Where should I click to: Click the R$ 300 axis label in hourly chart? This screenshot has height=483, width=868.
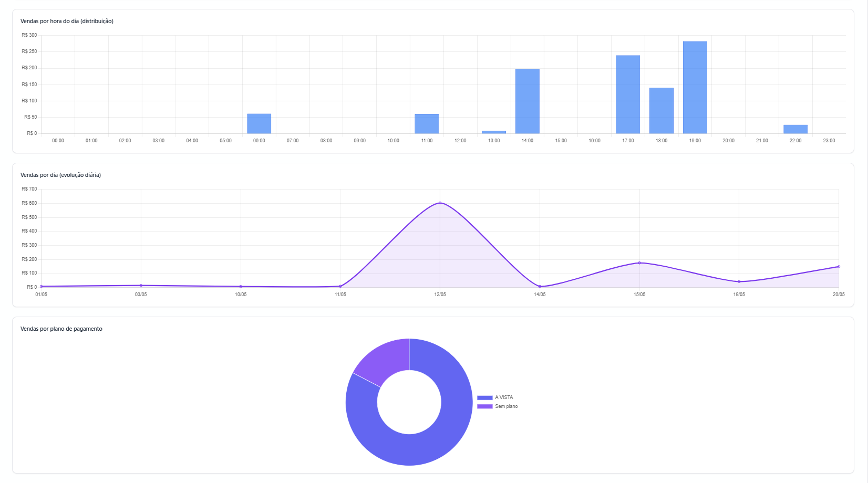click(x=29, y=35)
